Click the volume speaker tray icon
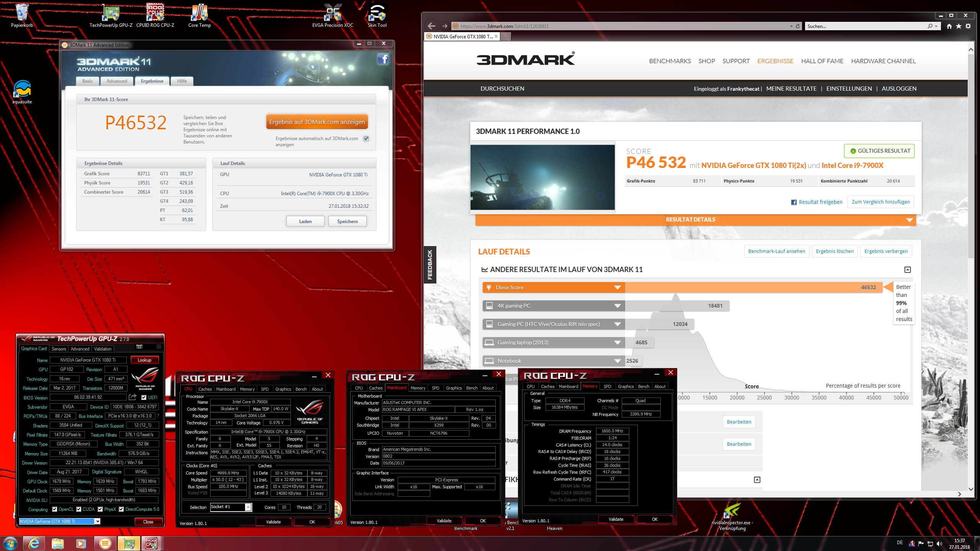The width and height of the screenshot is (980, 551). [x=939, y=544]
